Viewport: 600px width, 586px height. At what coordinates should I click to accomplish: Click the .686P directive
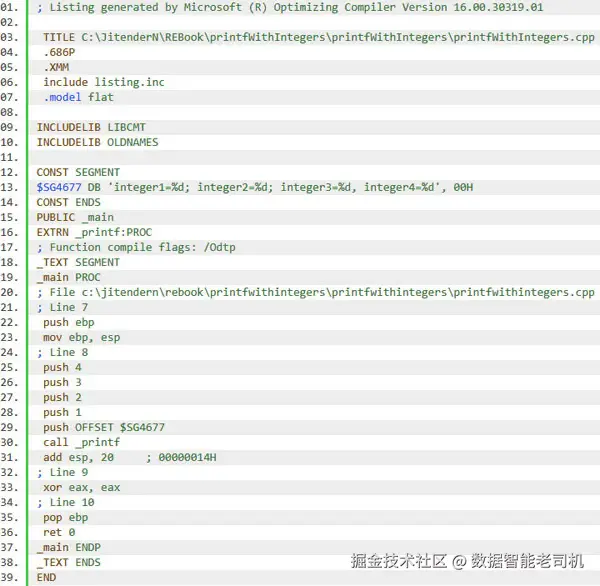59,52
